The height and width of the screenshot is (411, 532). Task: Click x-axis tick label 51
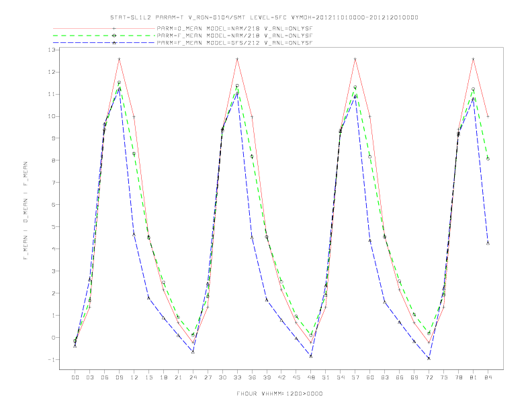[x=326, y=377]
